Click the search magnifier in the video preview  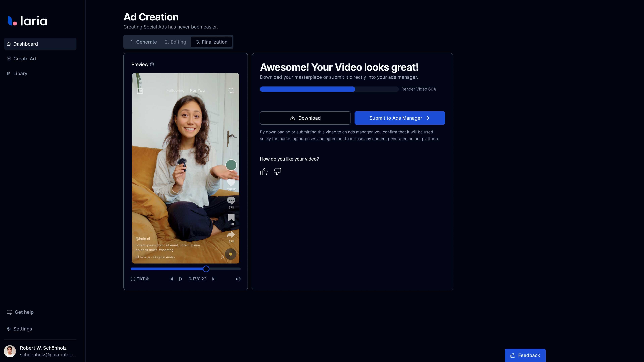[231, 91]
